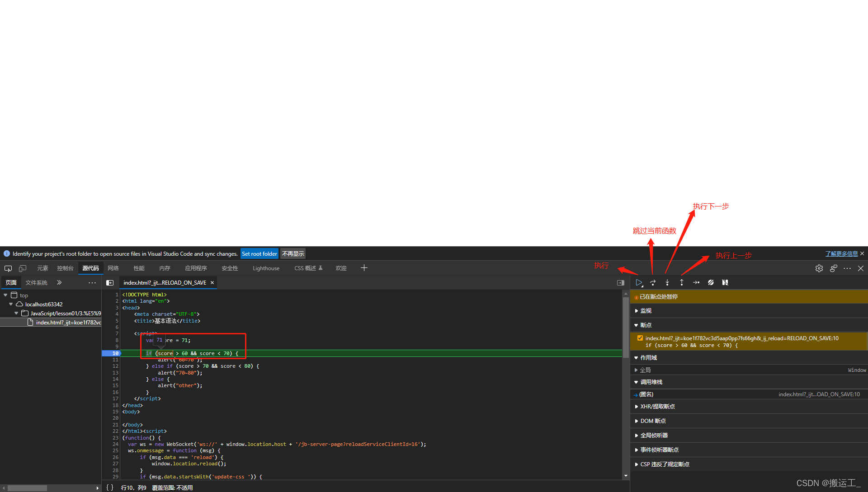This screenshot has width=868, height=492.
Task: Click the Deactivate breakpoints icon
Action: click(711, 282)
